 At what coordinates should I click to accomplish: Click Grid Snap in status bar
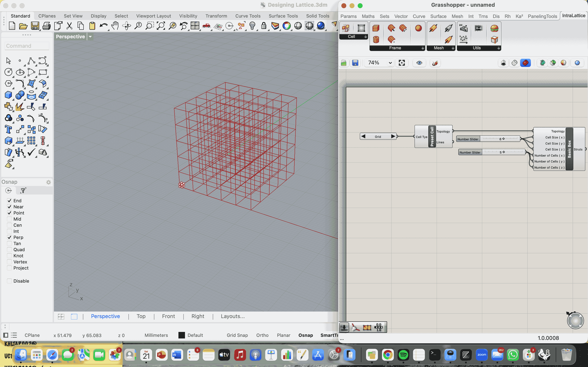(237, 335)
